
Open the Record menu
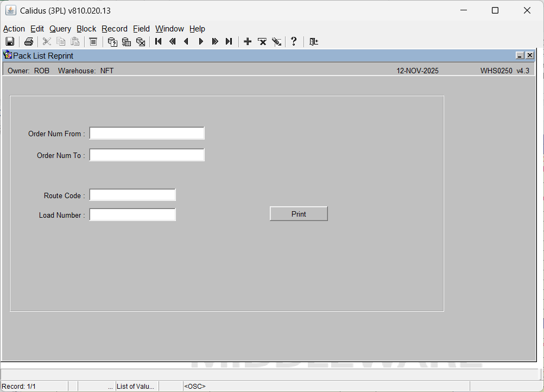pyautogui.click(x=115, y=29)
